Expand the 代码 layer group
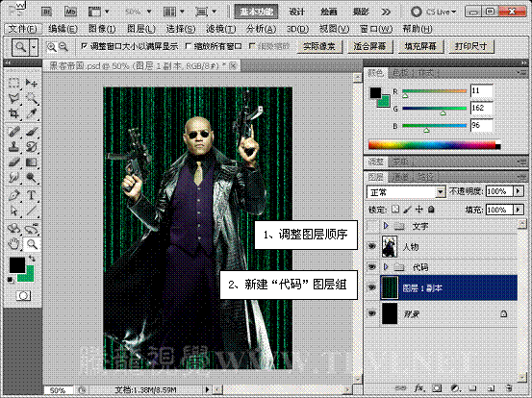 pos(386,267)
